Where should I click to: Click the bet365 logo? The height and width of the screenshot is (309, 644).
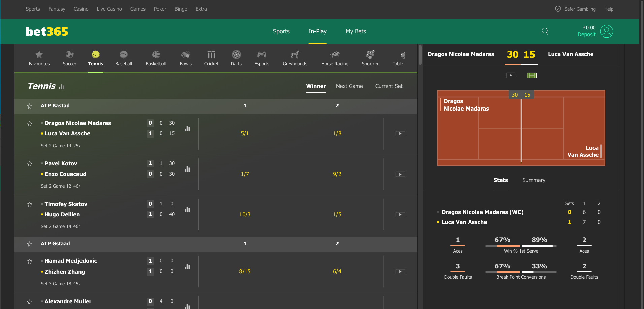click(47, 31)
